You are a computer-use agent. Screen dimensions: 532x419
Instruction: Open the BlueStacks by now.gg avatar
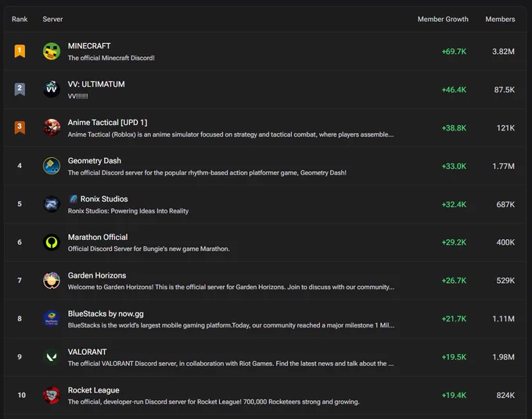[x=52, y=319]
